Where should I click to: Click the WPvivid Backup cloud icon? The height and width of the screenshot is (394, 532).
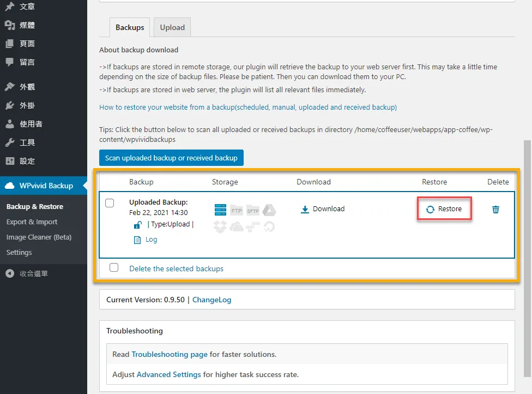[10, 186]
